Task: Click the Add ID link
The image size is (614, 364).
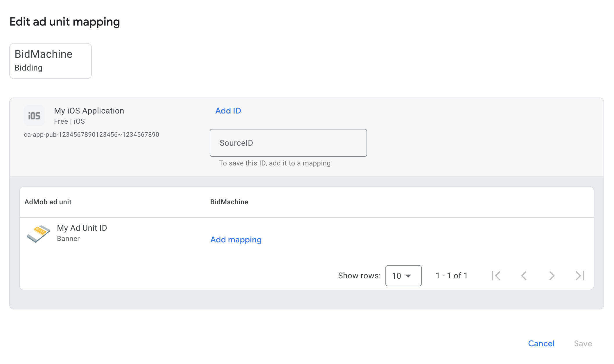Action: [228, 111]
